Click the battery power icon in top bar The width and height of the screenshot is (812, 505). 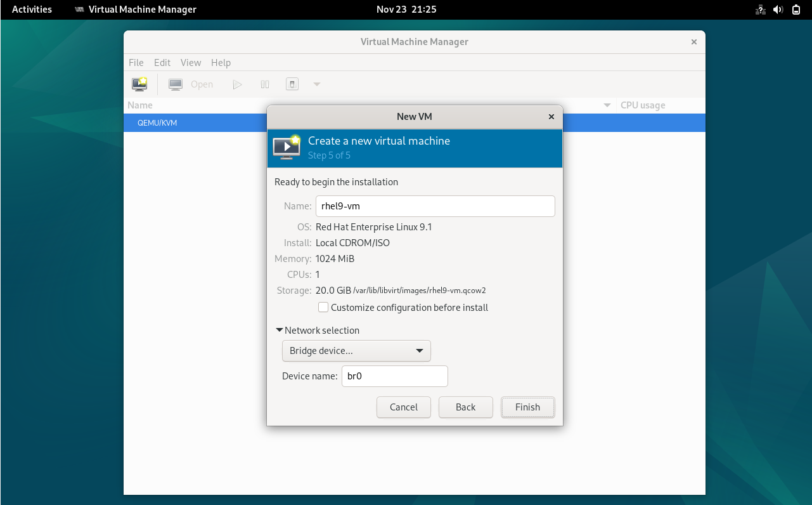[x=796, y=10]
